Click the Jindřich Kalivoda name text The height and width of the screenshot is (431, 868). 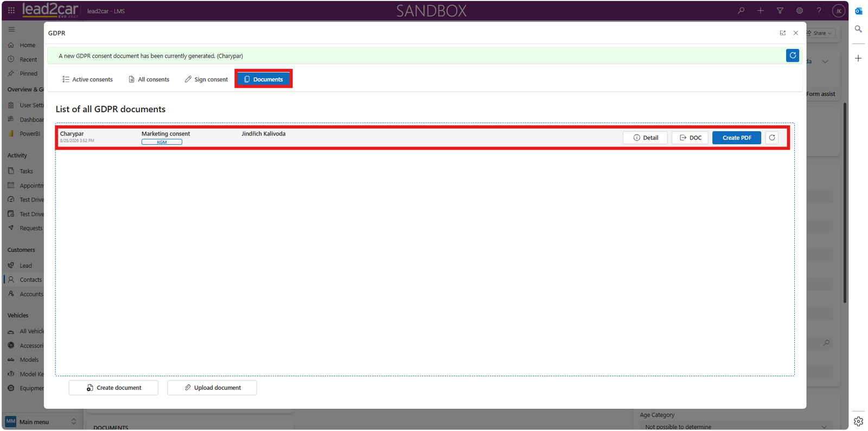click(x=264, y=134)
